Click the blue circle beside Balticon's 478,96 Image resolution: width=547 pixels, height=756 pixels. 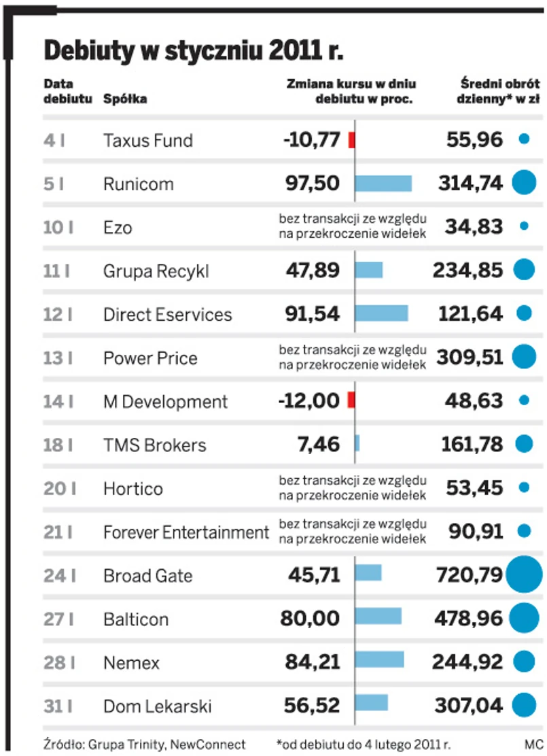click(x=524, y=618)
